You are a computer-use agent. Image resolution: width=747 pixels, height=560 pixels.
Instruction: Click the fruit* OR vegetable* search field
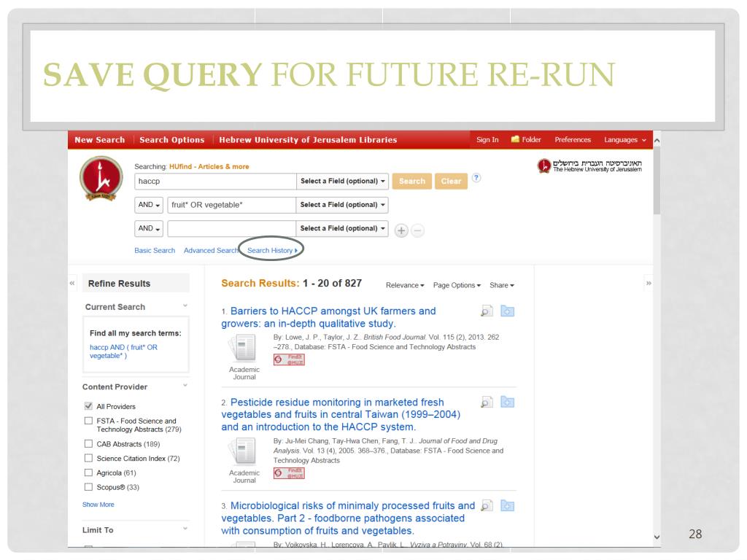tap(231, 205)
